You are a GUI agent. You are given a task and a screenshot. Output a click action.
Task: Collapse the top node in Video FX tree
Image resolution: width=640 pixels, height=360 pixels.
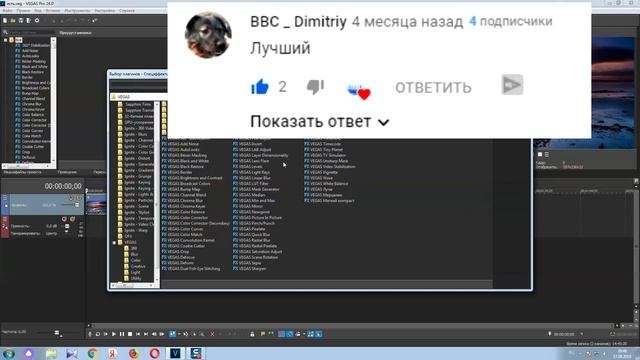(x=5, y=40)
